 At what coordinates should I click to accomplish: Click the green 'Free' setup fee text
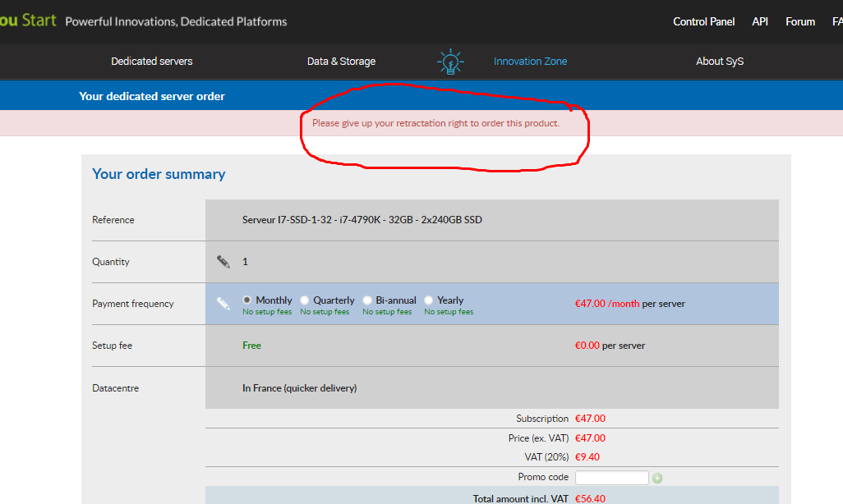(x=251, y=346)
